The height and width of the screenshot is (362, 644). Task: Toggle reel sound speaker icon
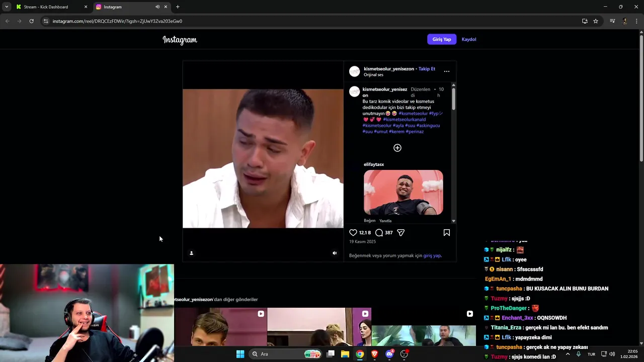tap(335, 253)
